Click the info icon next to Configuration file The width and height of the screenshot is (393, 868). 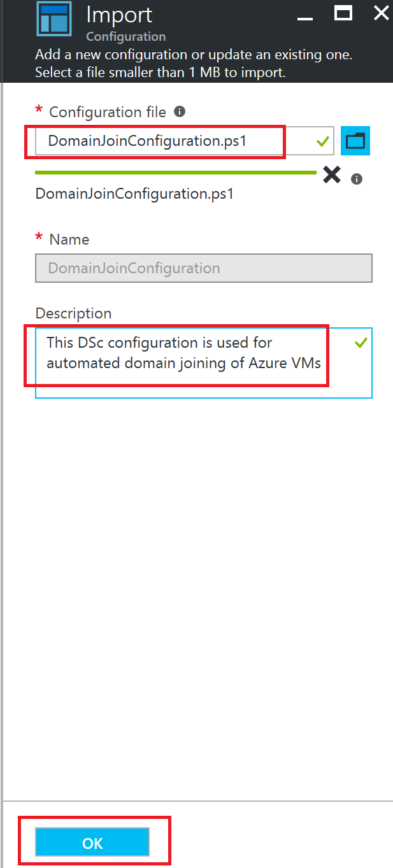179,111
